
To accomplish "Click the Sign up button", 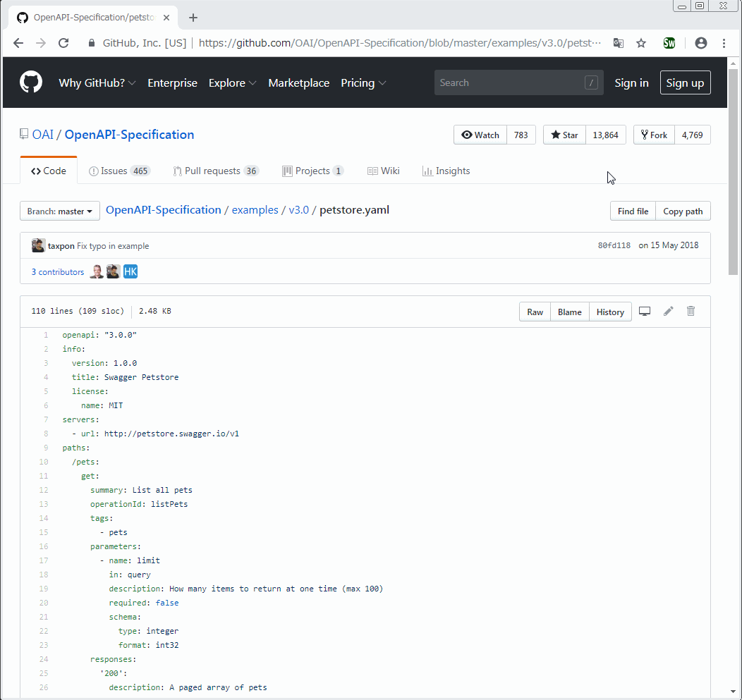I will point(685,82).
